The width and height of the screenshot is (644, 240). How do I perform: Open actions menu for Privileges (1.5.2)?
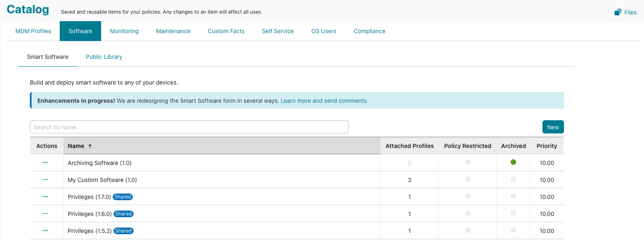[45, 231]
